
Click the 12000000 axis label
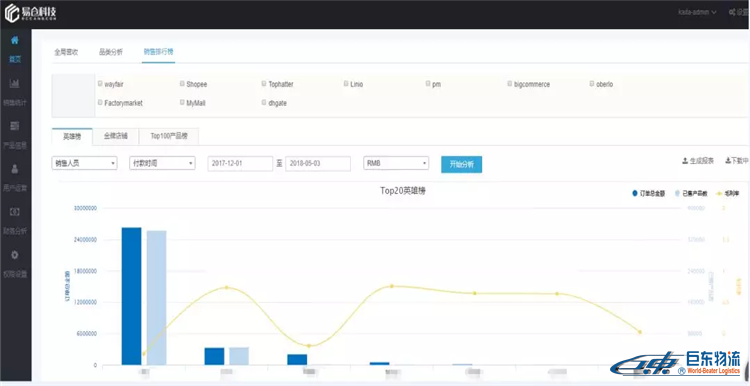tap(85, 302)
